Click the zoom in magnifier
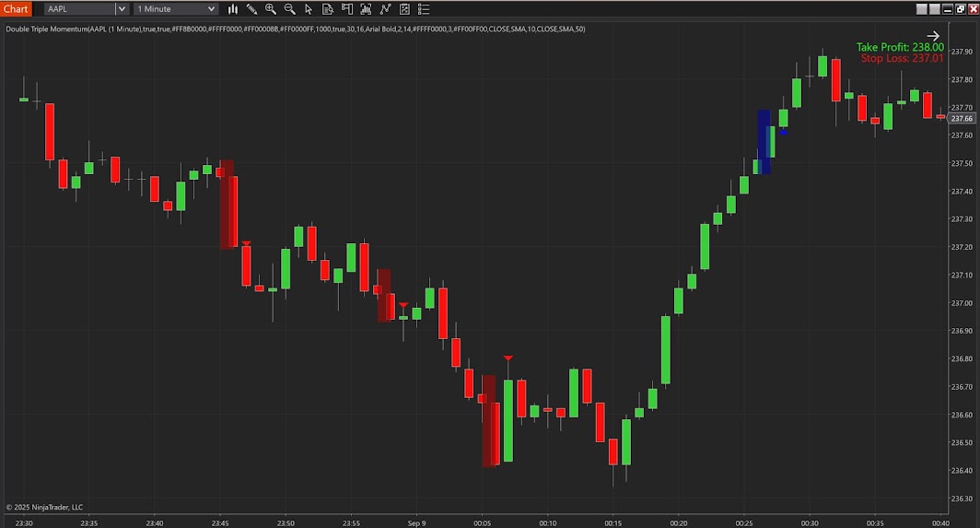Image resolution: width=980 pixels, height=528 pixels. click(x=271, y=9)
